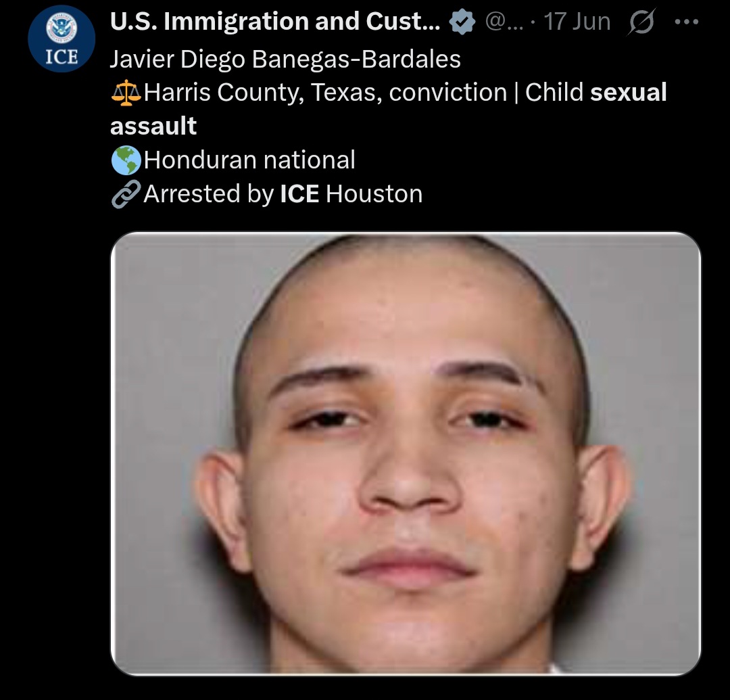Open the 17 Jun post timestamp

[x=577, y=22]
